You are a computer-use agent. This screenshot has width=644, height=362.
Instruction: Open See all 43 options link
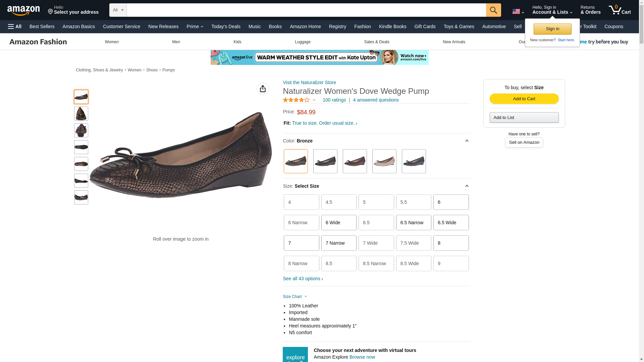coord(303,279)
